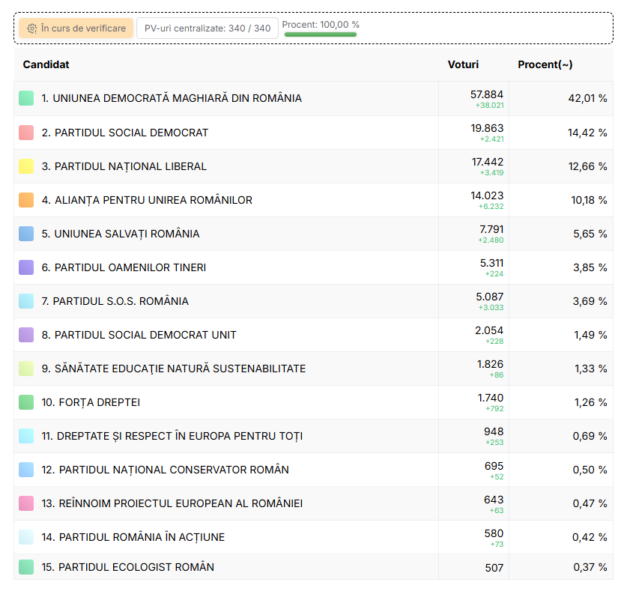
Task: Click the yellow swatch for Partidul Național Liberal
Action: pos(26,167)
